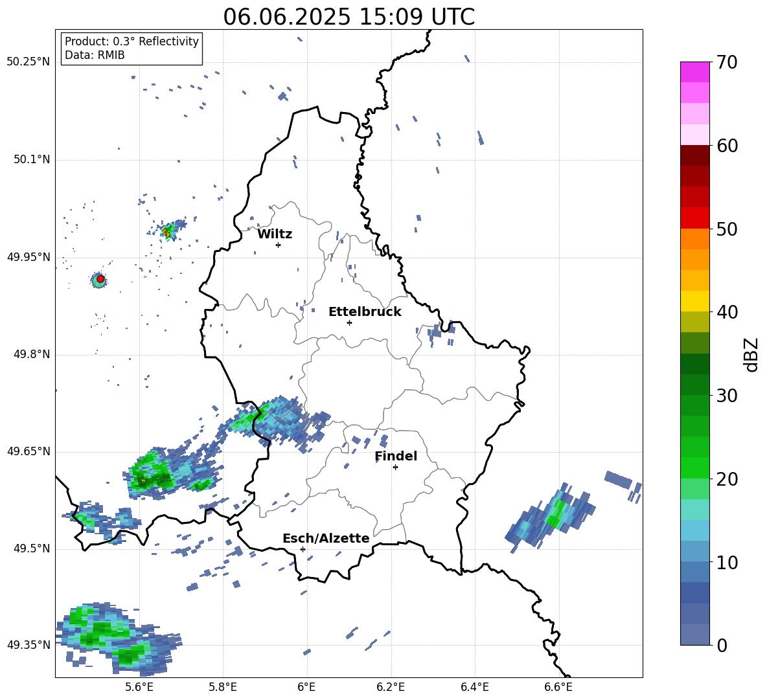Click the 50 tick on the colorbar
The height and width of the screenshot is (700, 767).
pos(727,229)
